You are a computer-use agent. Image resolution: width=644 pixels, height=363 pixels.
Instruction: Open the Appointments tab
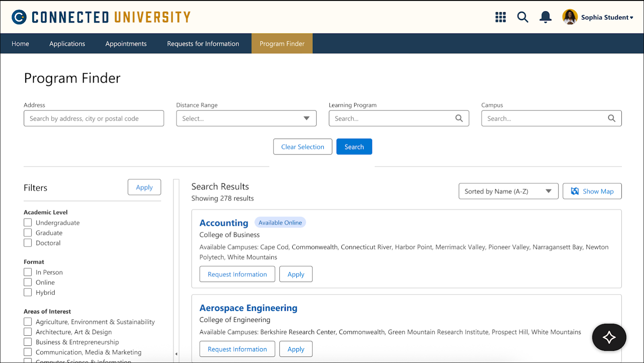[x=126, y=43]
